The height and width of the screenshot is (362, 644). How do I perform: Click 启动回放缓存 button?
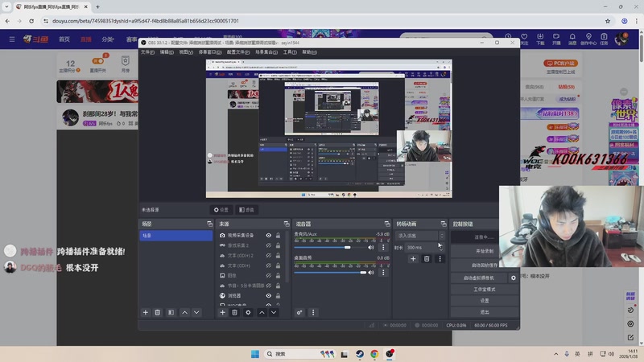(485, 265)
